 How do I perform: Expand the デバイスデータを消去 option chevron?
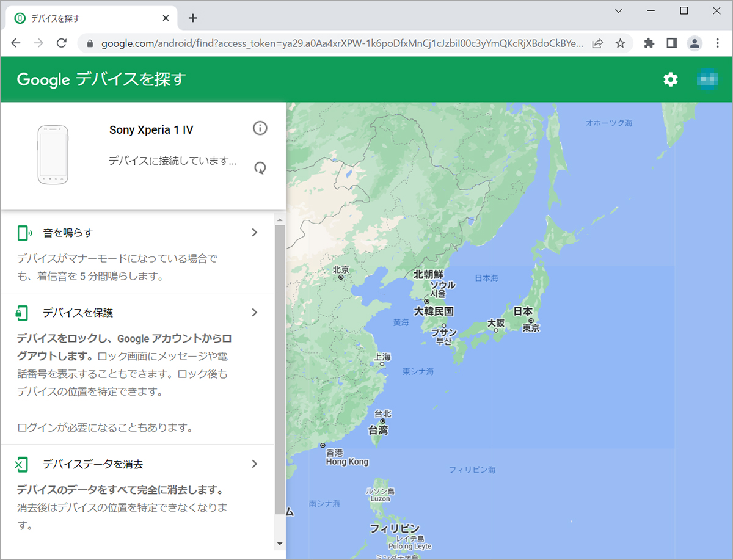click(255, 464)
